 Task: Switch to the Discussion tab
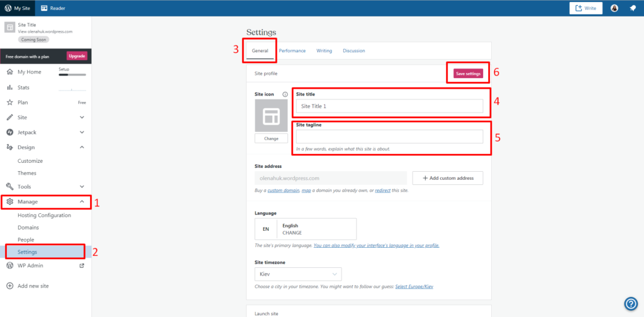(353, 51)
